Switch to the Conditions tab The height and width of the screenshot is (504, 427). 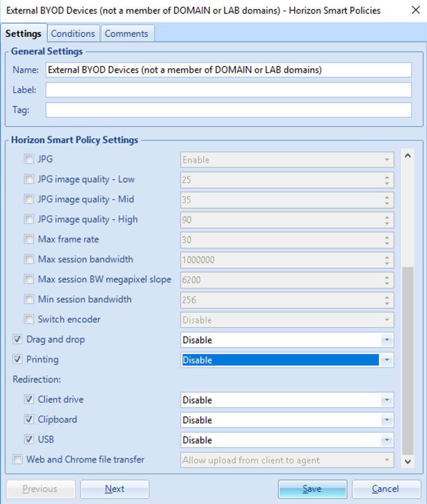(x=73, y=34)
